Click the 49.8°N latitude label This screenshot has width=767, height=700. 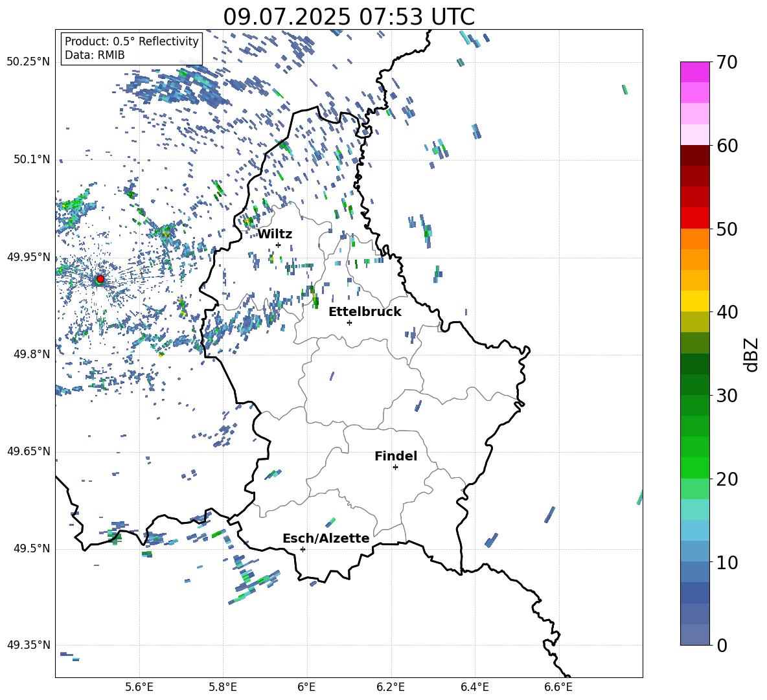tap(32, 354)
